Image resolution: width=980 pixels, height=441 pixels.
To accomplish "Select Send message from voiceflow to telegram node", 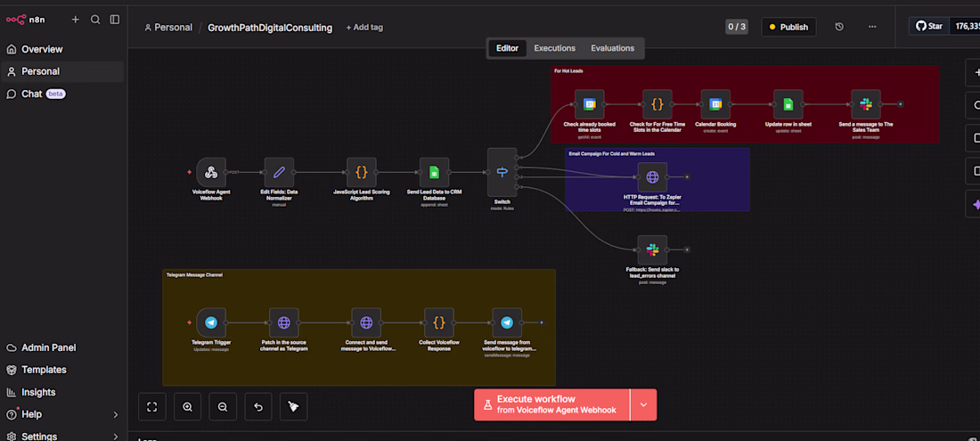I will (507, 323).
